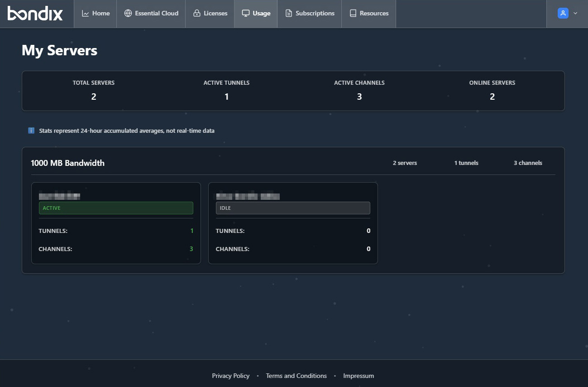Screen dimensions: 588x387
Task: Click the Essential Cloud globe icon
Action: click(128, 14)
